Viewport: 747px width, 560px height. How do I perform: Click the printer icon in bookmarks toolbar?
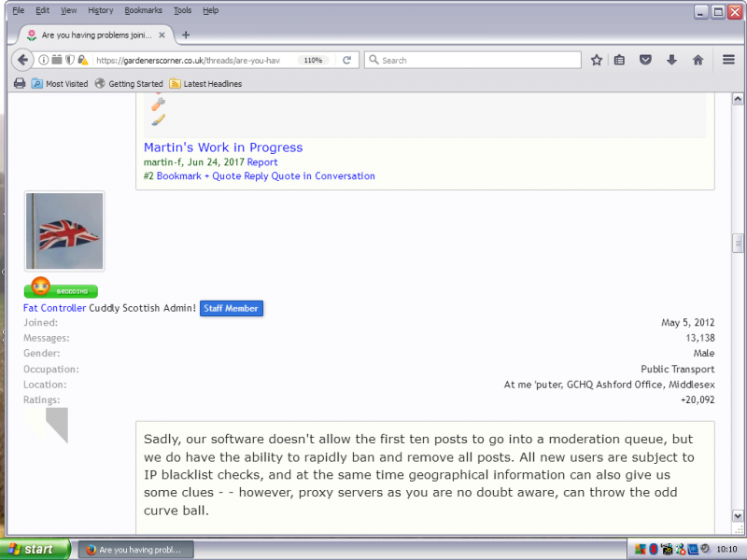(x=19, y=83)
